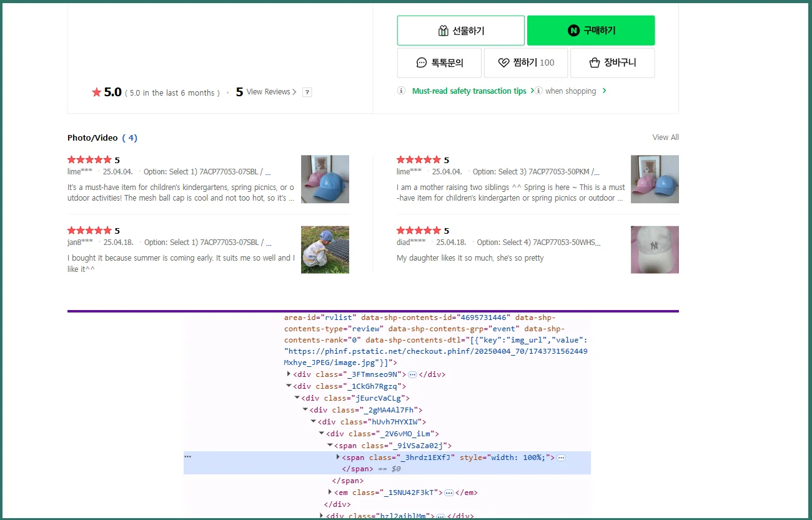Expand the hzl2aiblMm div node

pos(321,515)
